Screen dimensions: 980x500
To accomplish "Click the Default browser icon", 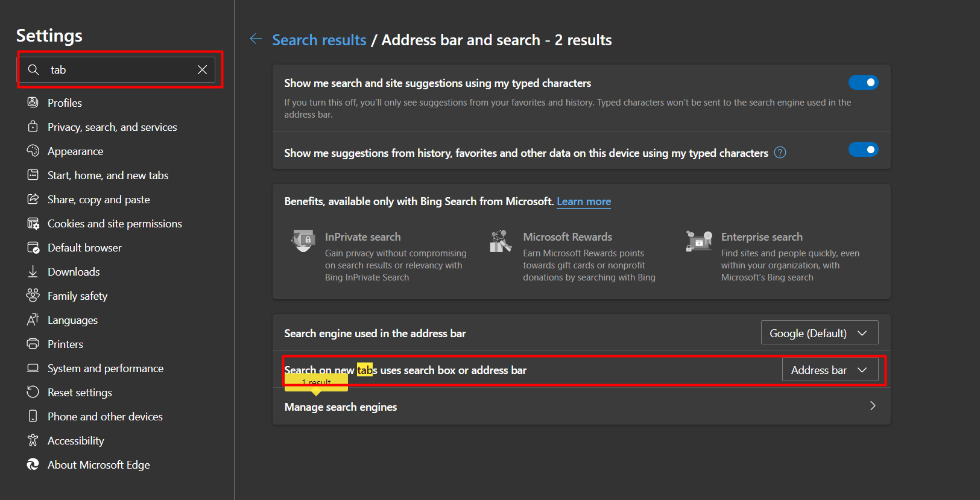I will [33, 247].
